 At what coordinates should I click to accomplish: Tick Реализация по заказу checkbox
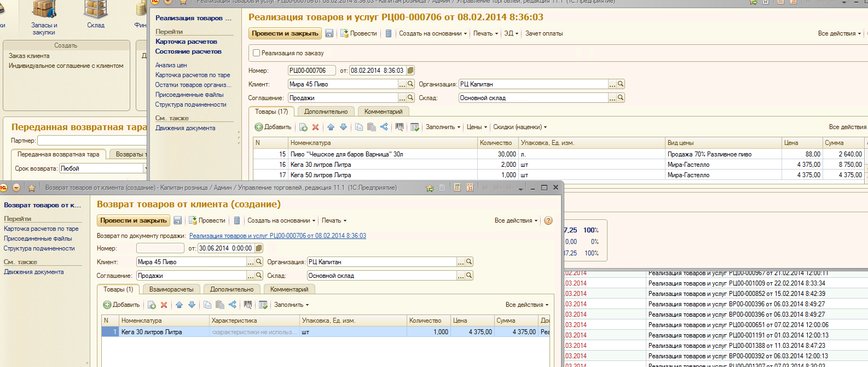[256, 53]
